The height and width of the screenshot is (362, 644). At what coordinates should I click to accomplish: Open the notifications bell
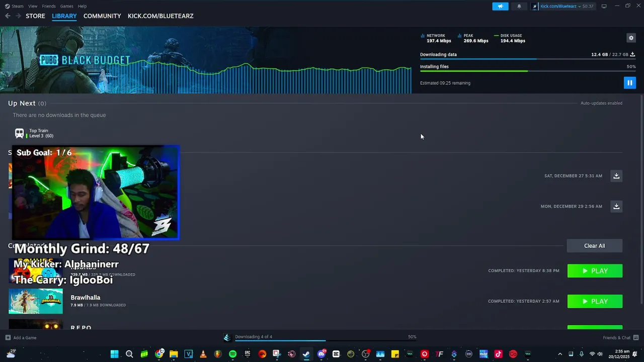tap(519, 6)
